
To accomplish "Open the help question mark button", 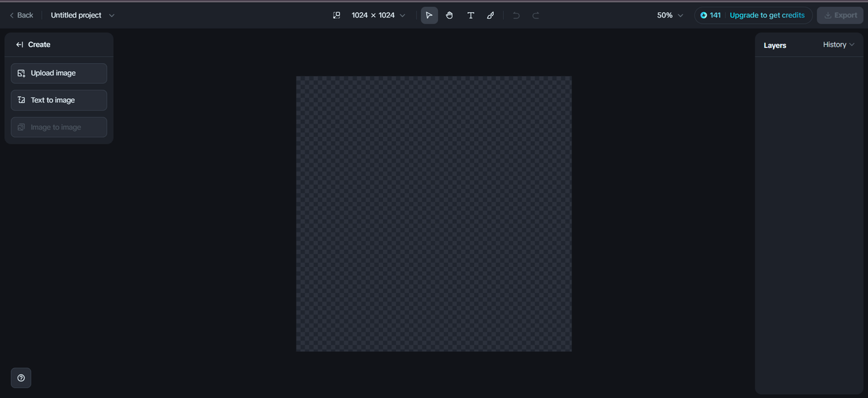I will [x=21, y=378].
